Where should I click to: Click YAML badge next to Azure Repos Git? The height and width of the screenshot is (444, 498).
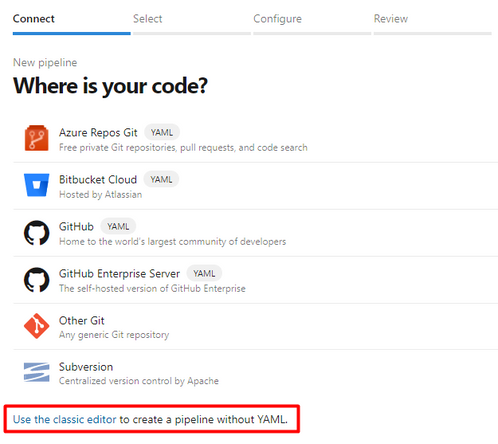(162, 133)
